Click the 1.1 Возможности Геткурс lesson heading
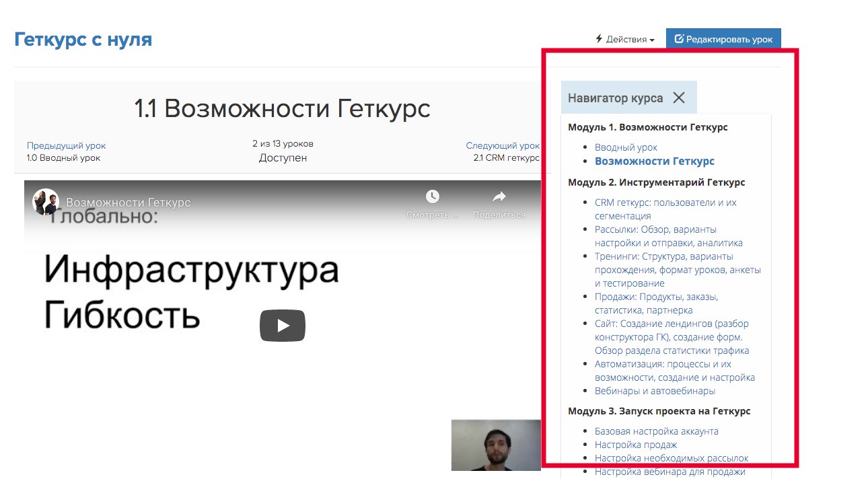This screenshot has height=479, width=868. tap(282, 108)
